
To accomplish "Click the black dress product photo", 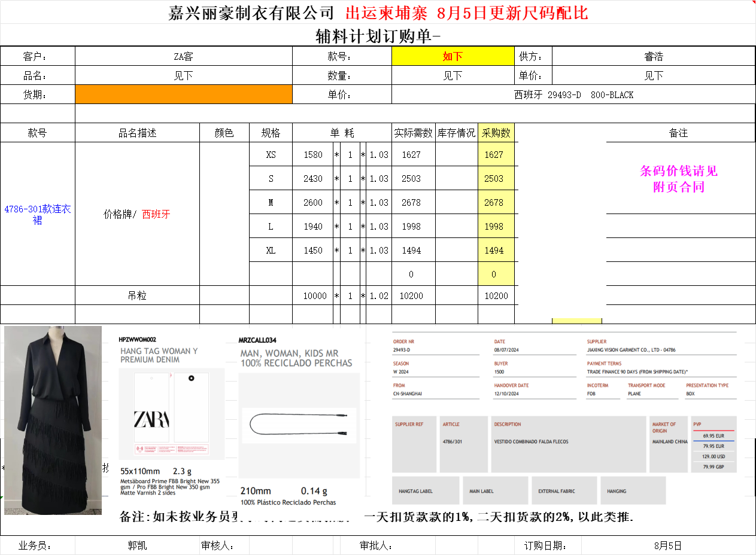I will 53,420.
